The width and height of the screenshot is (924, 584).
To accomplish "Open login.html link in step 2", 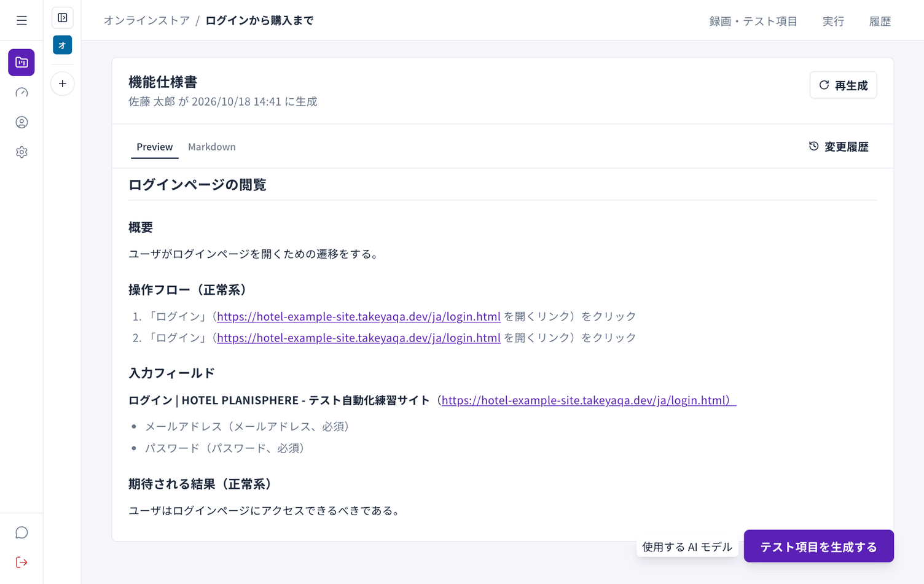I will point(359,338).
